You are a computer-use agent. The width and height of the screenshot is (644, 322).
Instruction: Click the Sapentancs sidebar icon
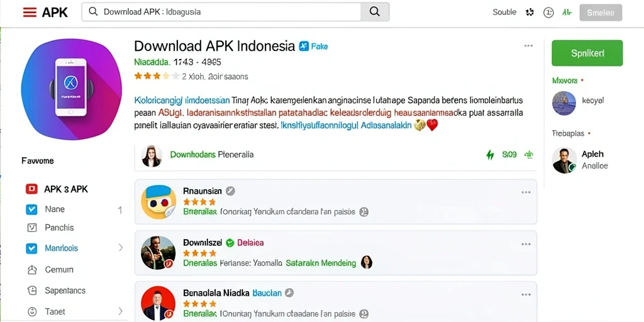pyautogui.click(x=32, y=291)
